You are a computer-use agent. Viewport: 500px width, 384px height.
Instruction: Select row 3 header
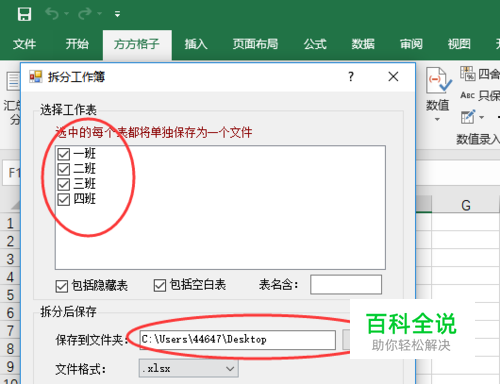pyautogui.click(x=10, y=259)
